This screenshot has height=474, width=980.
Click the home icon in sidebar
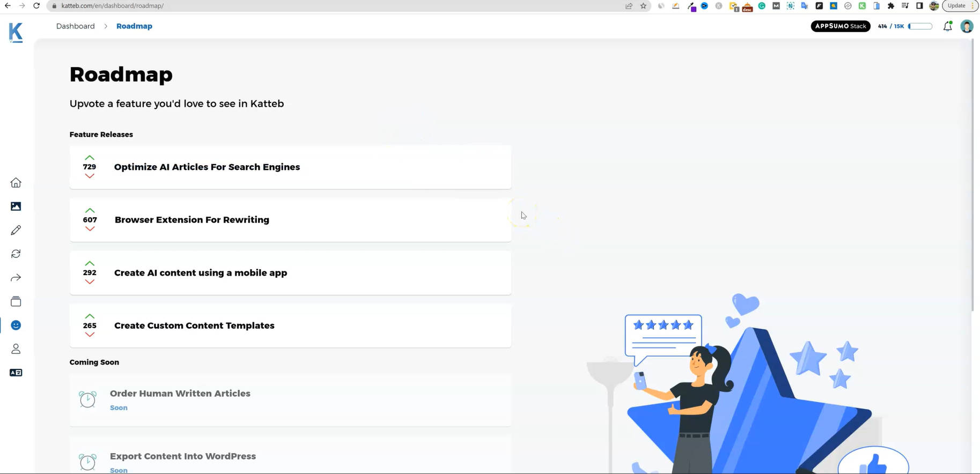click(16, 183)
